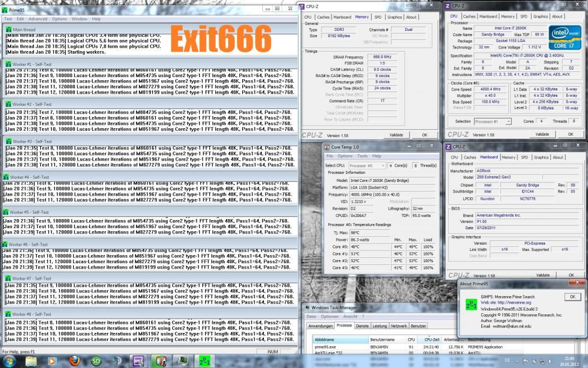
Task: Open Windows Explorer from the taskbar
Action: 31,361
